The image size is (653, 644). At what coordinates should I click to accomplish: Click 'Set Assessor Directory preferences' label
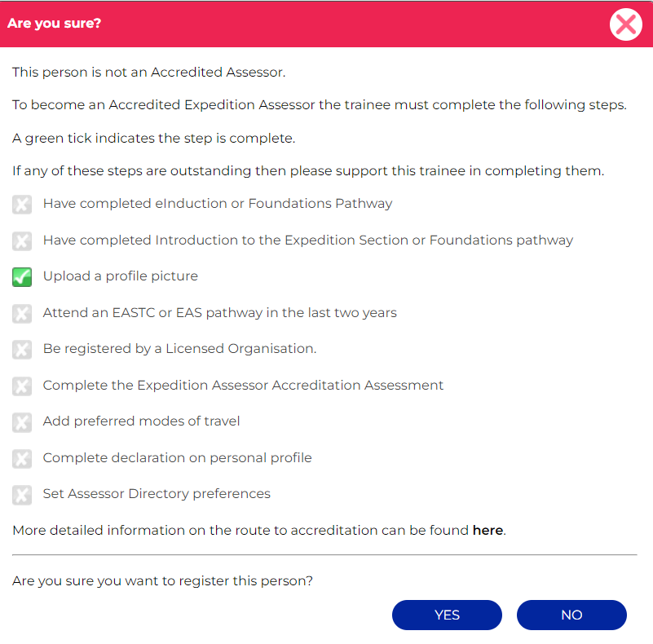tap(157, 494)
